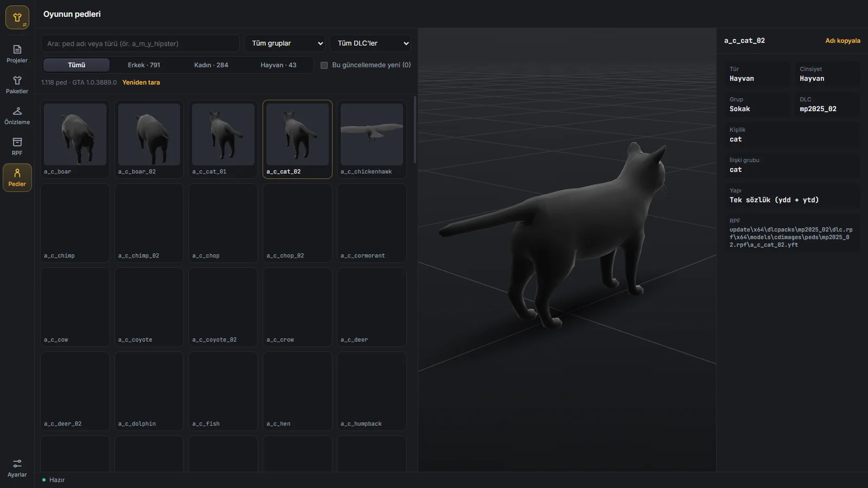This screenshot has width=868, height=488.
Task: Expand the 'Tüm gruplar' dropdown
Action: click(x=285, y=43)
